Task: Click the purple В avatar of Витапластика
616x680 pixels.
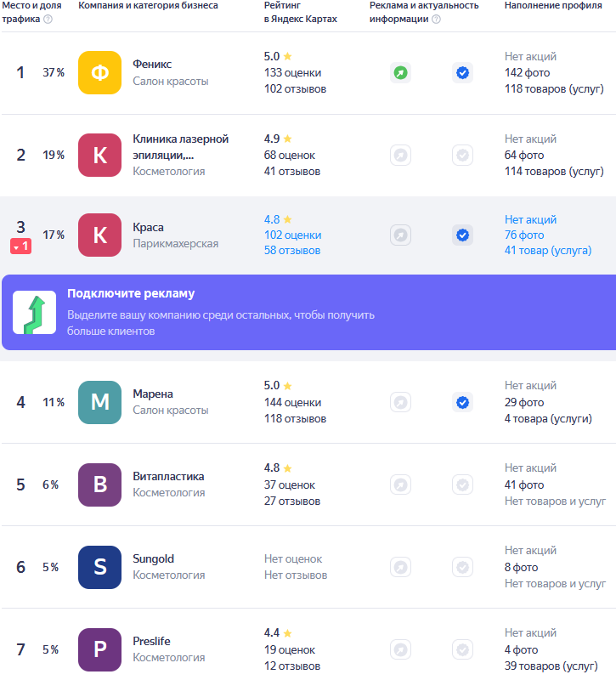Action: point(99,484)
